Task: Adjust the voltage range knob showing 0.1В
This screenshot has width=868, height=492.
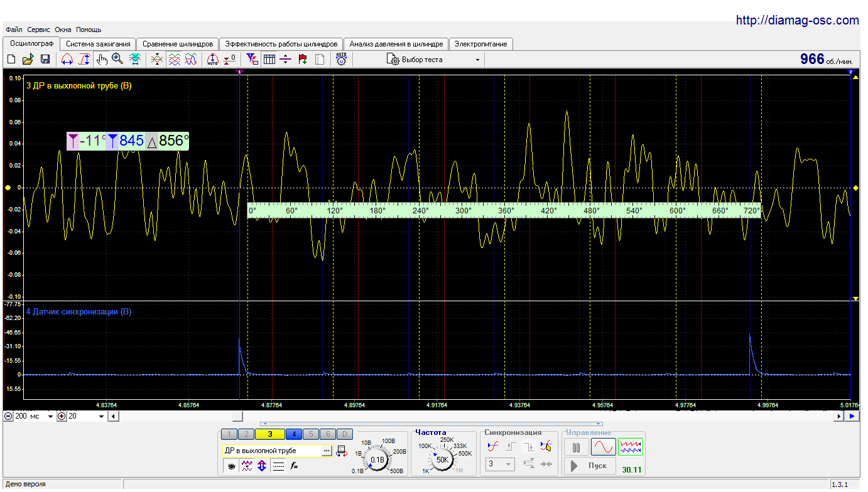Action: click(377, 459)
